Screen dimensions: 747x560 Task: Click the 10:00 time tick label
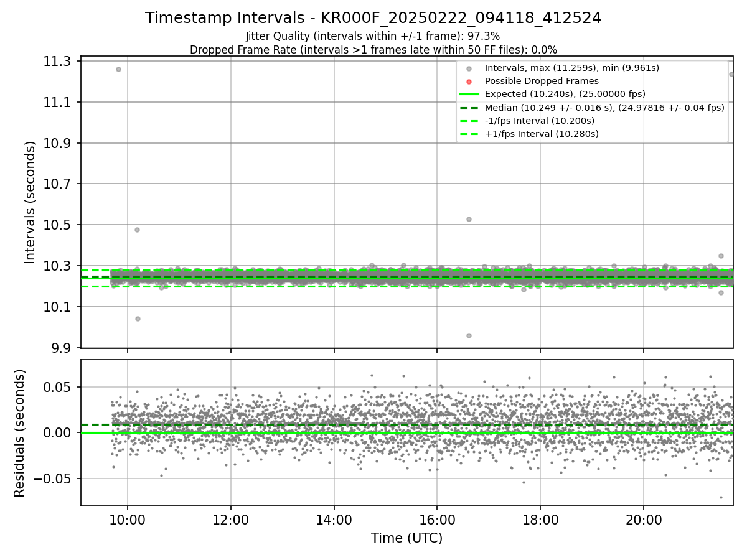tap(128, 520)
